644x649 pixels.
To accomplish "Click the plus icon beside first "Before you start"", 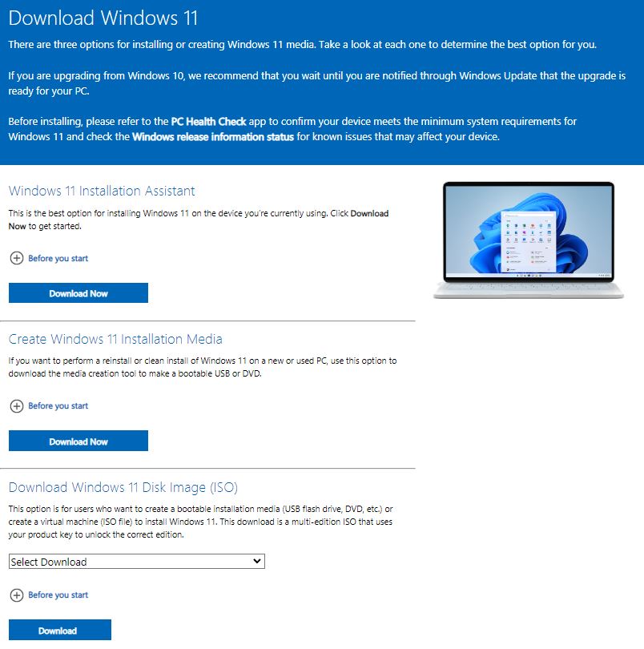I will pyautogui.click(x=18, y=258).
